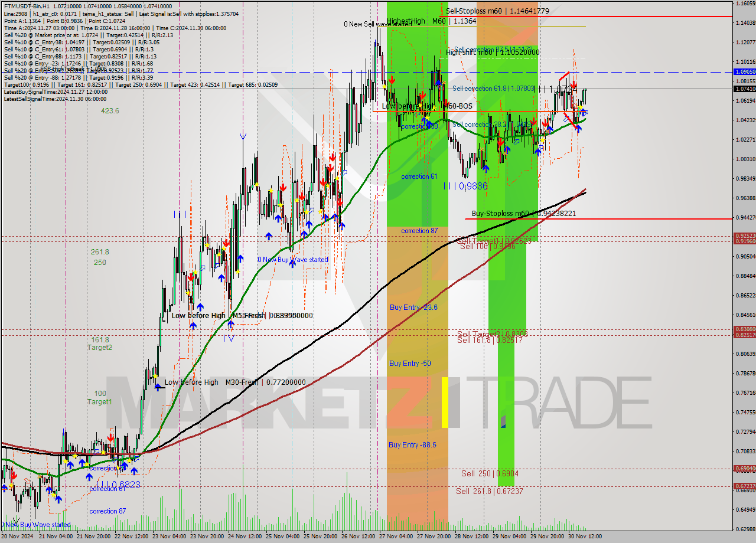
Task: Click the 'Buy Entry -23.6' label
Action: [413, 307]
